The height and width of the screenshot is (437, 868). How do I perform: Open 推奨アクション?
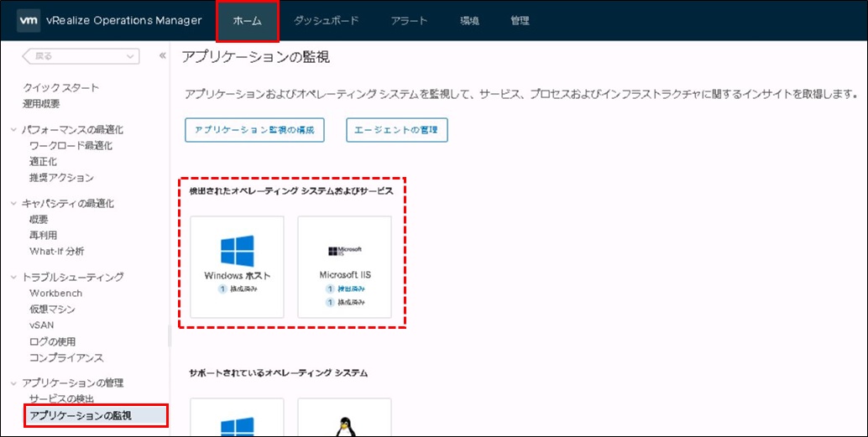[61, 178]
